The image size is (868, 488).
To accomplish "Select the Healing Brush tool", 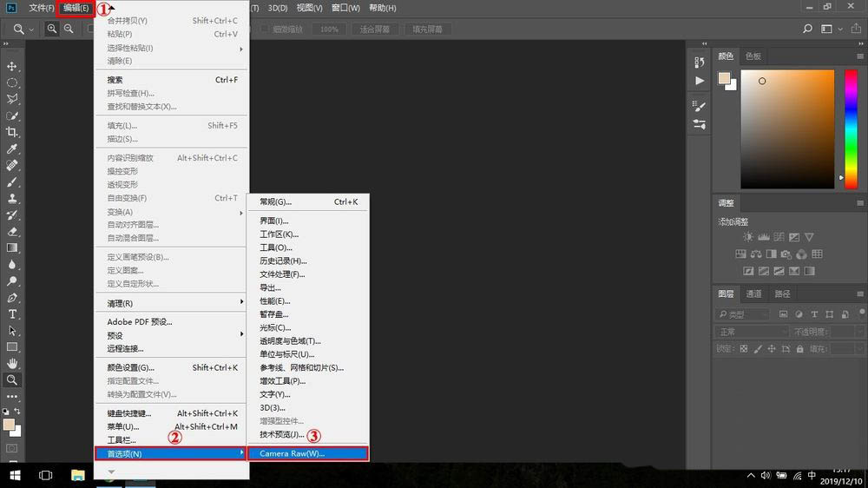I will coord(11,166).
